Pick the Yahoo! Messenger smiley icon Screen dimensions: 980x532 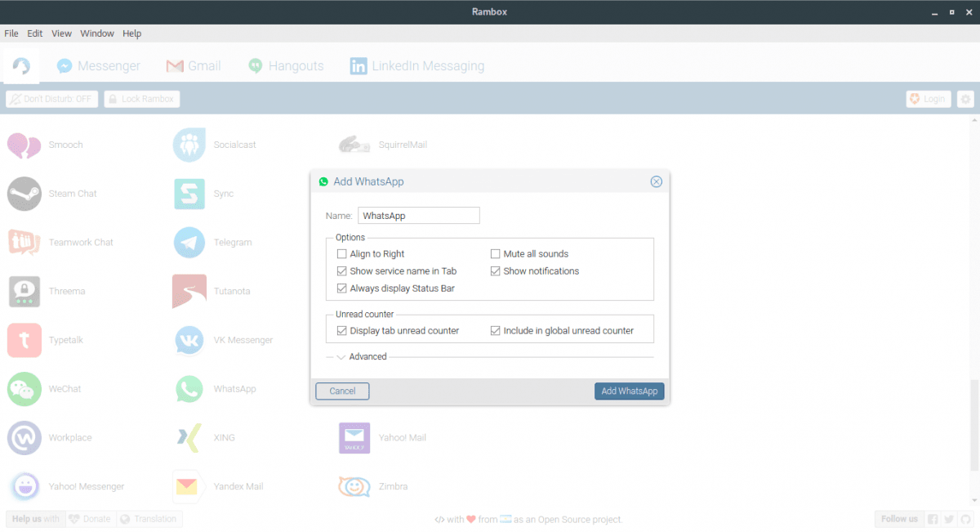[24, 486]
